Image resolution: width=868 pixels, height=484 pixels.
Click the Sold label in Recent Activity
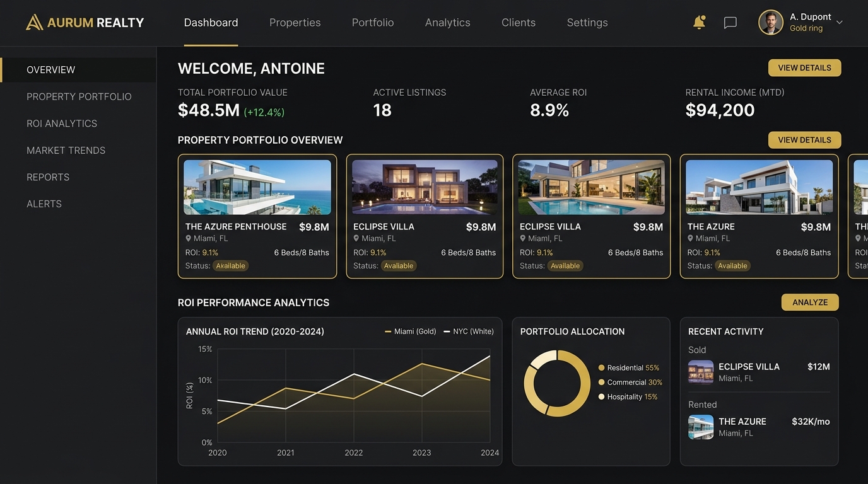tap(697, 350)
